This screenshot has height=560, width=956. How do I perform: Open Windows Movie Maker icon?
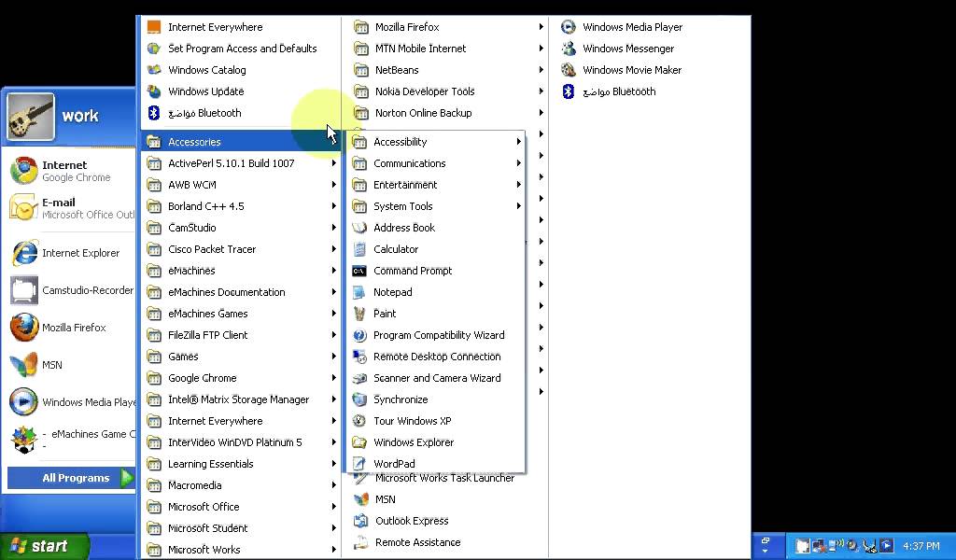point(569,70)
